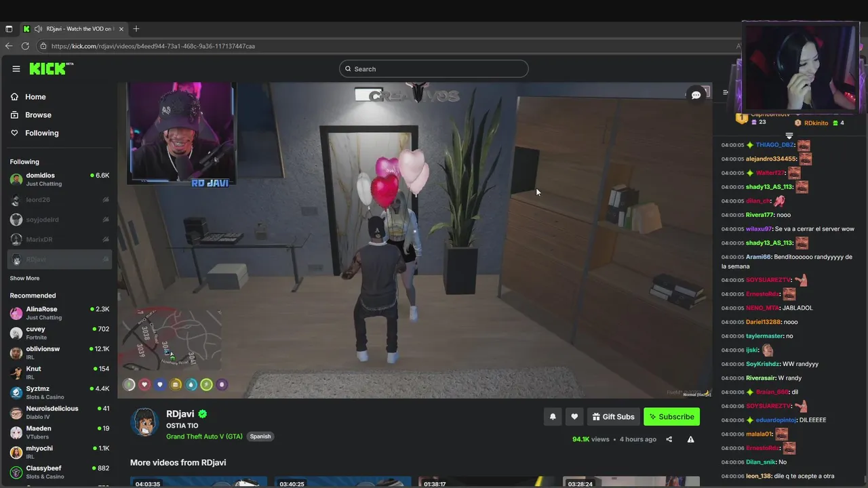Screen dimensions: 868x488
Task: Click the Spanish language tag
Action: coord(260,436)
